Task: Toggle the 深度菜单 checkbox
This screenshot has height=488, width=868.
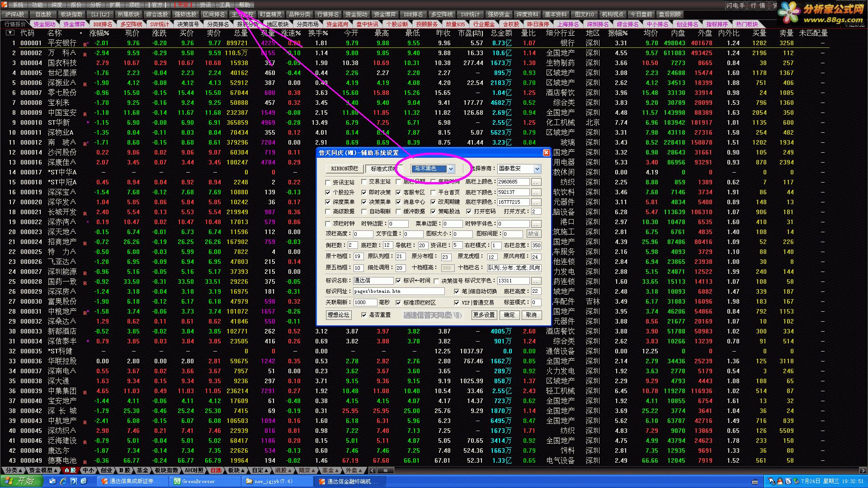Action: point(328,202)
